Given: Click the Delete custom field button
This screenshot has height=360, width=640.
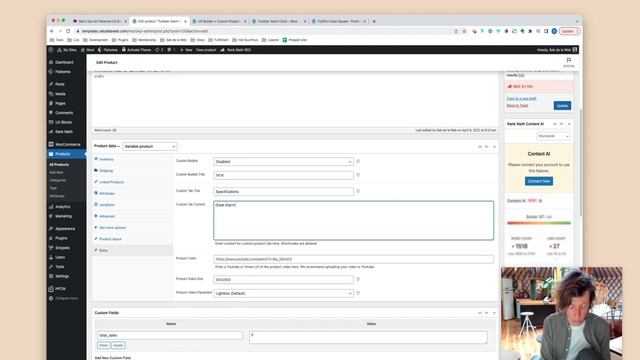Looking at the screenshot, I should click(x=104, y=345).
